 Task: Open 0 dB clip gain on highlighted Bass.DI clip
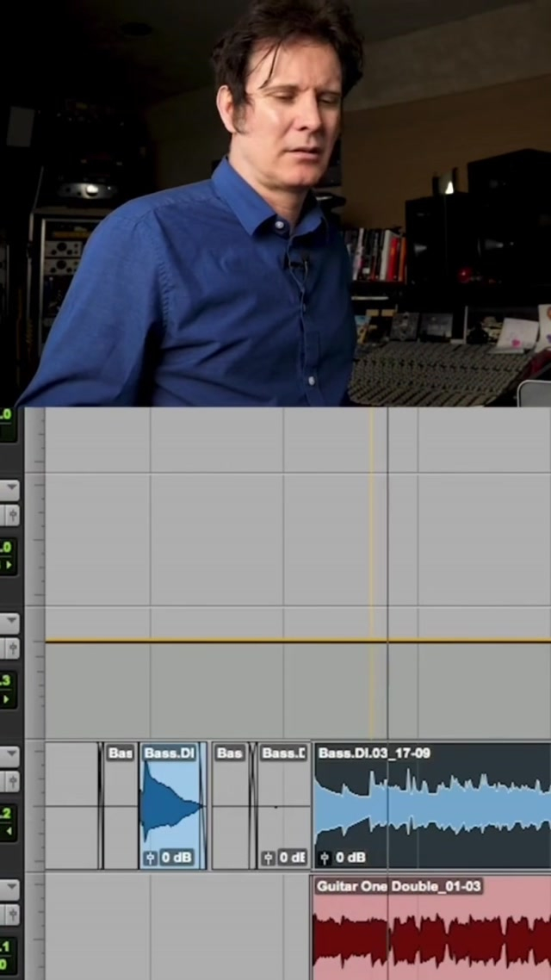[176, 858]
